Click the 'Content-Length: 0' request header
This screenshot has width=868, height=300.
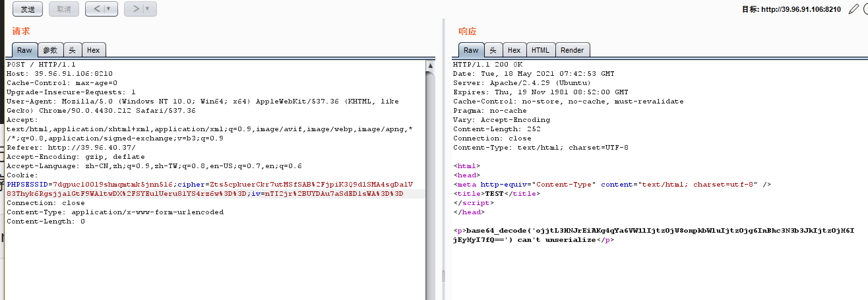(x=46, y=222)
